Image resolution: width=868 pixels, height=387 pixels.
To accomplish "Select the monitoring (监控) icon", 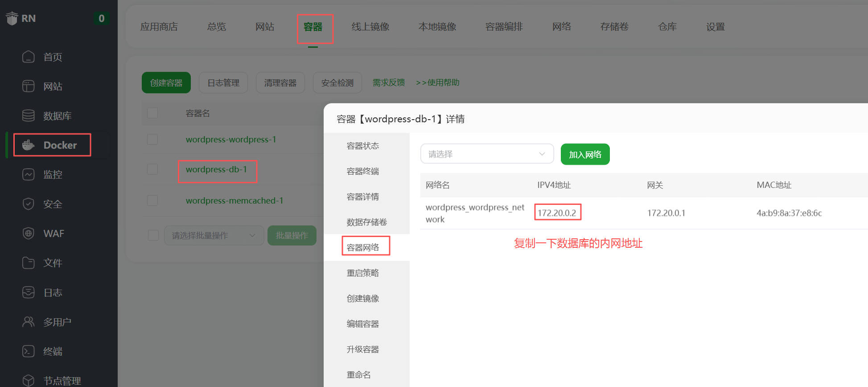I will 29,175.
